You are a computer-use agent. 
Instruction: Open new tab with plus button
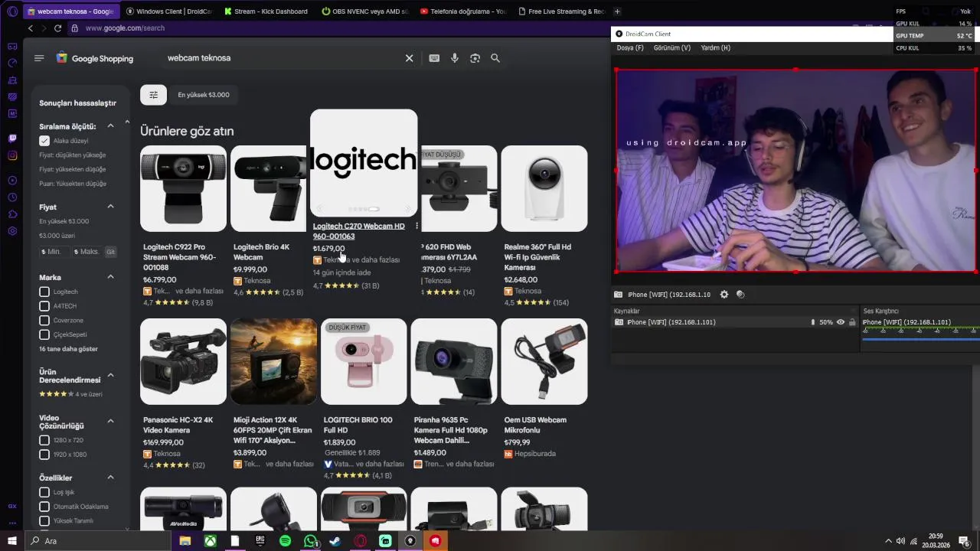tap(617, 11)
